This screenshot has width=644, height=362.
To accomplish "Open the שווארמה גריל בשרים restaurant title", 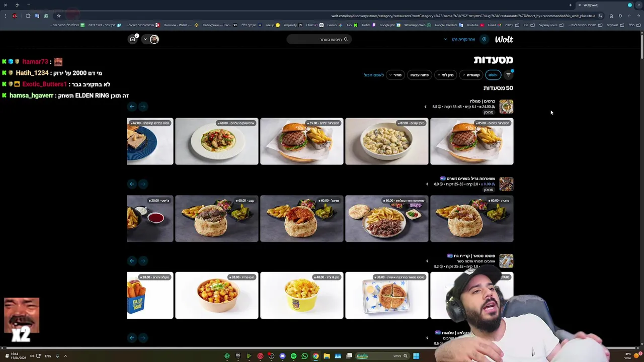I will point(471,178).
